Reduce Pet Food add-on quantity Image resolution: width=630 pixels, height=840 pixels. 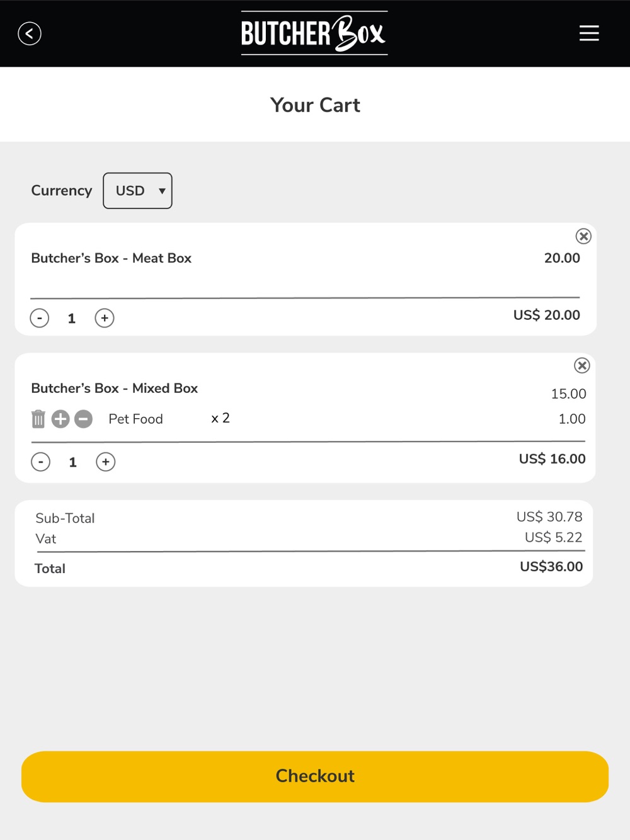click(x=83, y=419)
